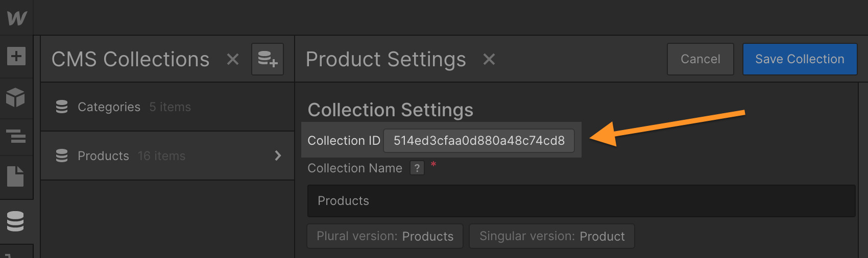
Task: Open the Add Elements plus panel
Action: [x=16, y=56]
